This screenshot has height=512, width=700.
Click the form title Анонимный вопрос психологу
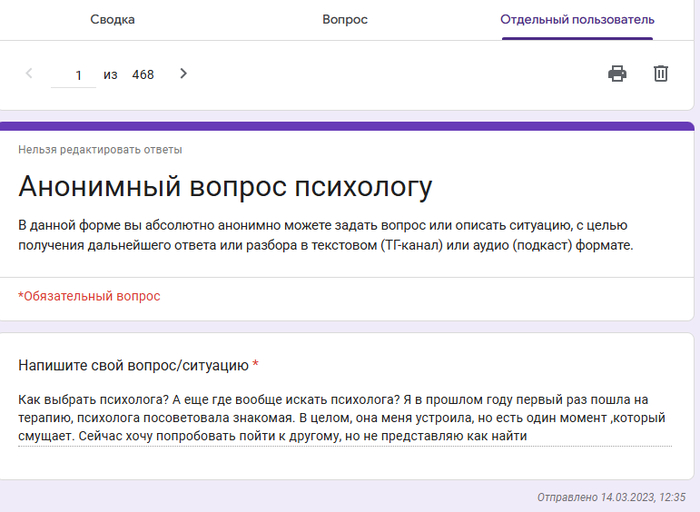[x=225, y=186]
